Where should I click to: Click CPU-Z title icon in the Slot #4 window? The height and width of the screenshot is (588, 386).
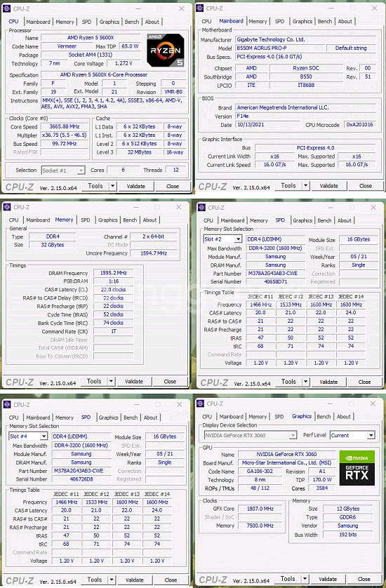coord(7,404)
